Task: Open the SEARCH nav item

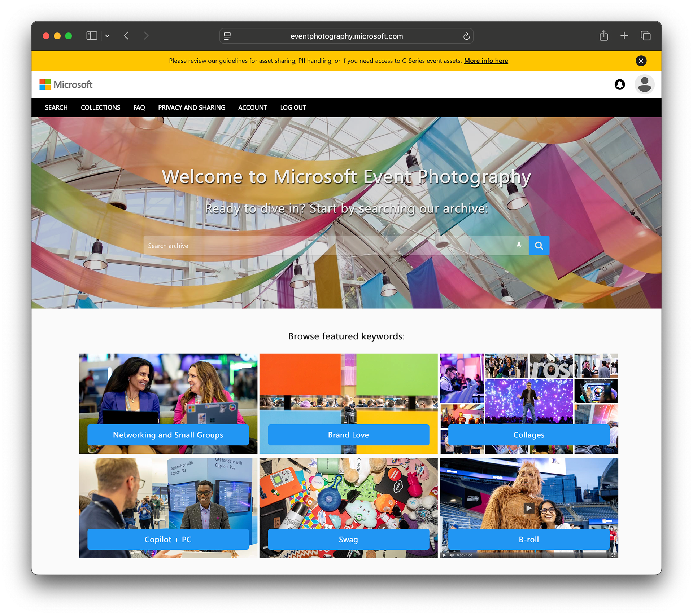Action: coord(56,107)
